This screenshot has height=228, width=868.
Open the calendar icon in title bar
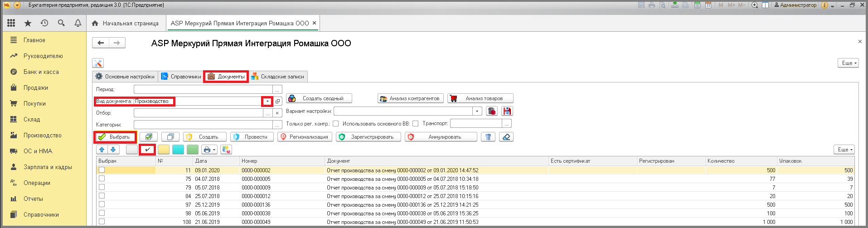point(708,5)
